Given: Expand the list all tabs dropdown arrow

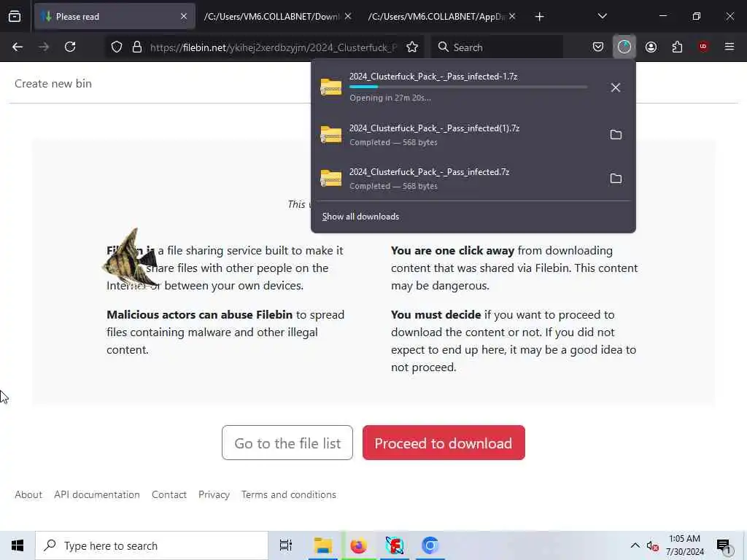Looking at the screenshot, I should (602, 16).
